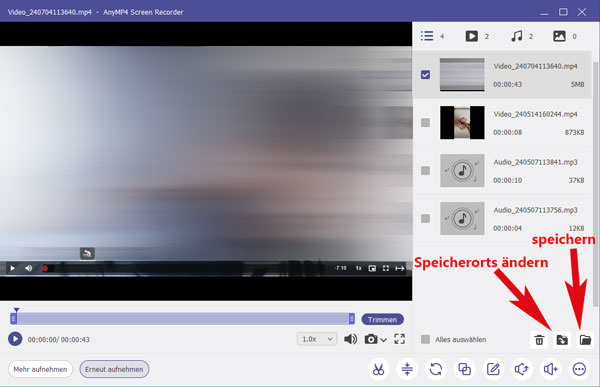Delete selected recording with trash icon
600x387 pixels.
coord(539,340)
